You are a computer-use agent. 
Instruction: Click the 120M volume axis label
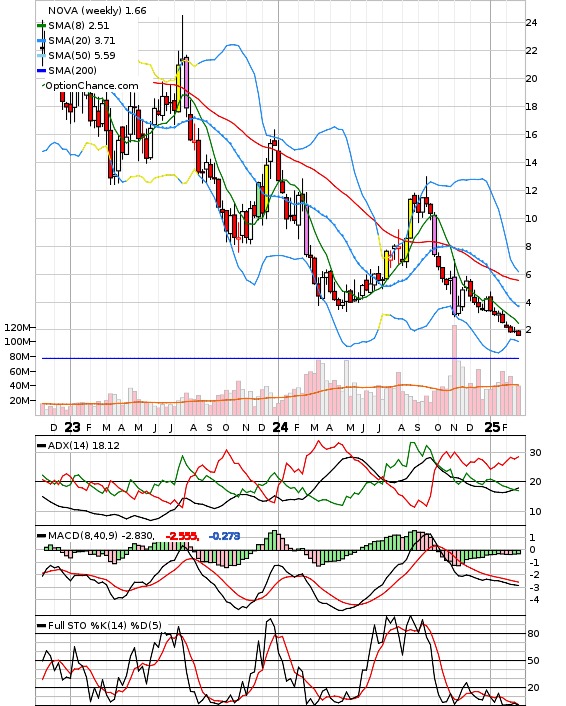coord(17,327)
